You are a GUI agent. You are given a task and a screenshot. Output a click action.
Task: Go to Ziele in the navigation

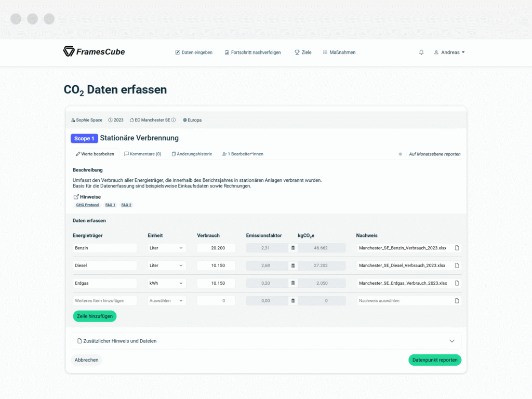pyautogui.click(x=303, y=52)
